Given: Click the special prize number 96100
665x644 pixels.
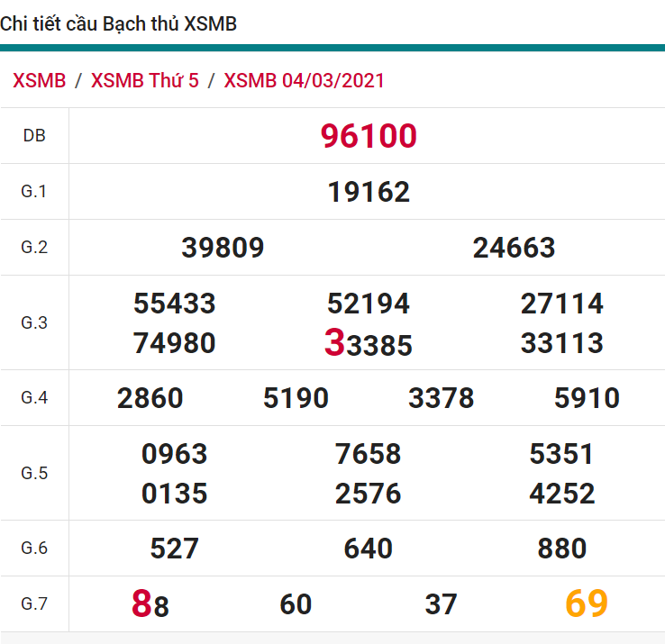Looking at the screenshot, I should click(x=369, y=136).
